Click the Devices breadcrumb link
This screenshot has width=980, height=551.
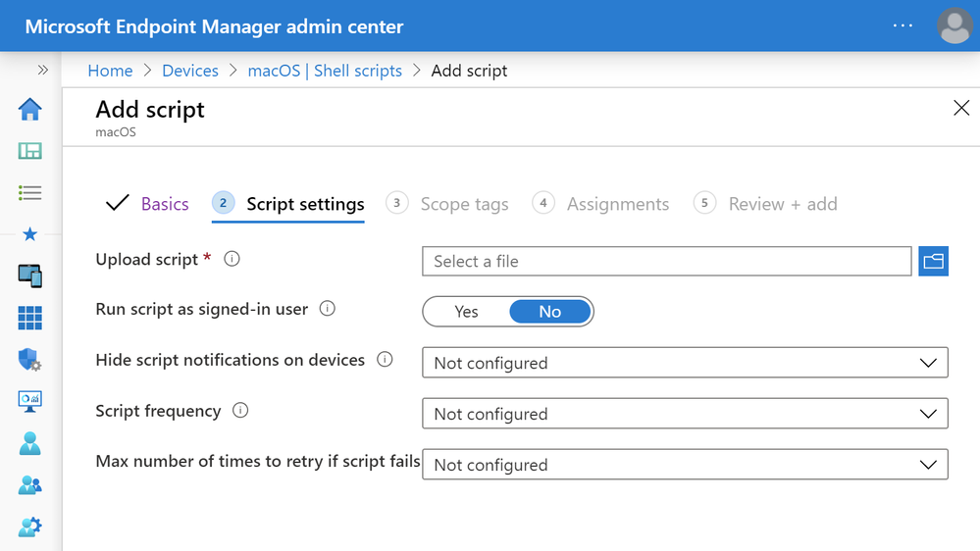point(190,71)
